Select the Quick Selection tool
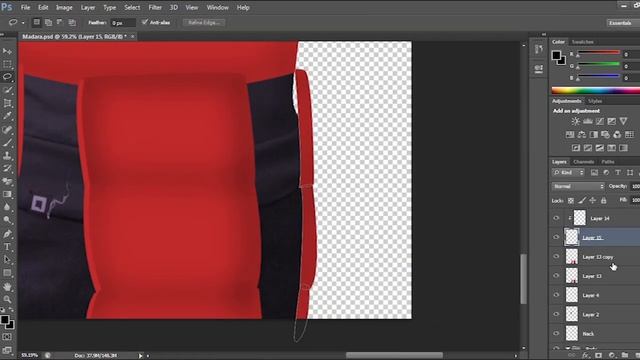Viewport: 640px width, 360px height. click(x=7, y=90)
